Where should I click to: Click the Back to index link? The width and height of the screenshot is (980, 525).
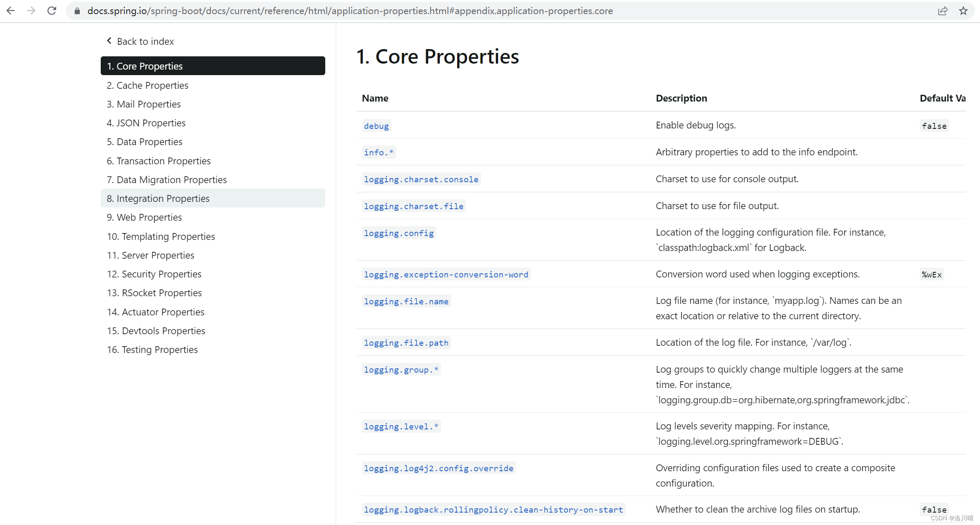click(x=145, y=41)
